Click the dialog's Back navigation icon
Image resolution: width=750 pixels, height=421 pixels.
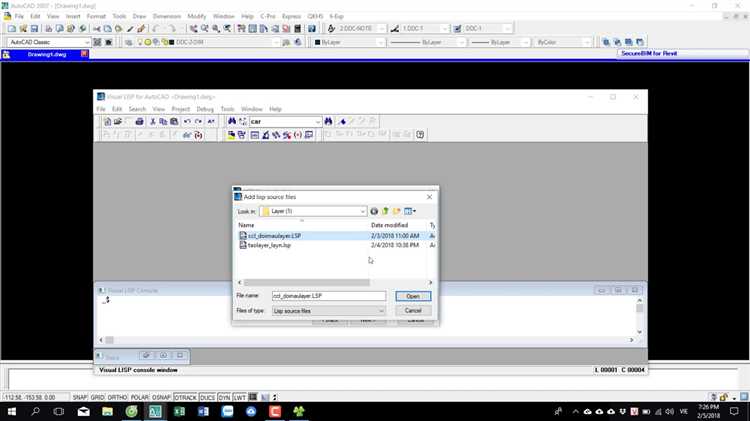point(374,211)
